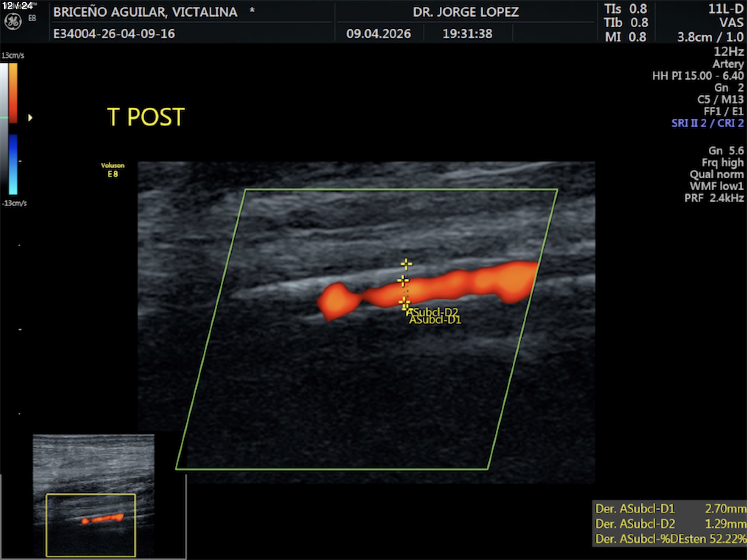Click the ASubcl-D1 caliper label

(x=435, y=320)
